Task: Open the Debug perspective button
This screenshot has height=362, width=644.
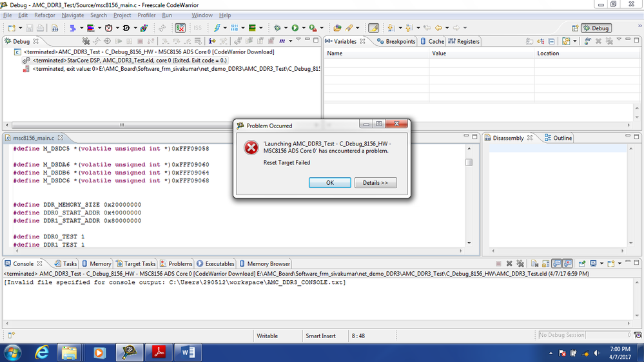Action: tap(596, 28)
